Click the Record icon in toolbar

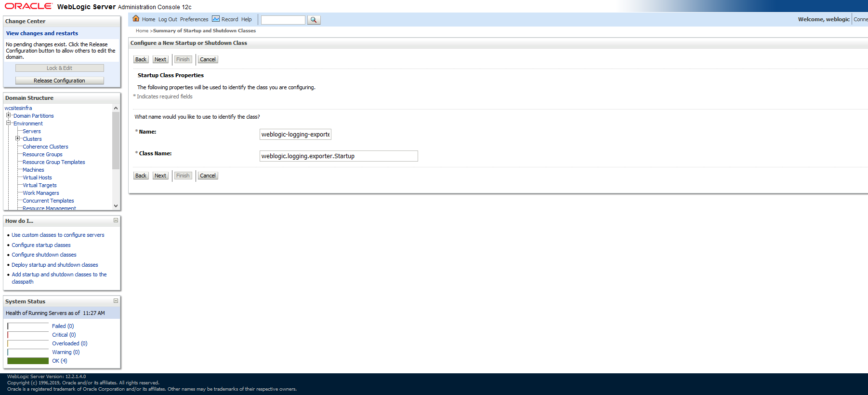216,19
